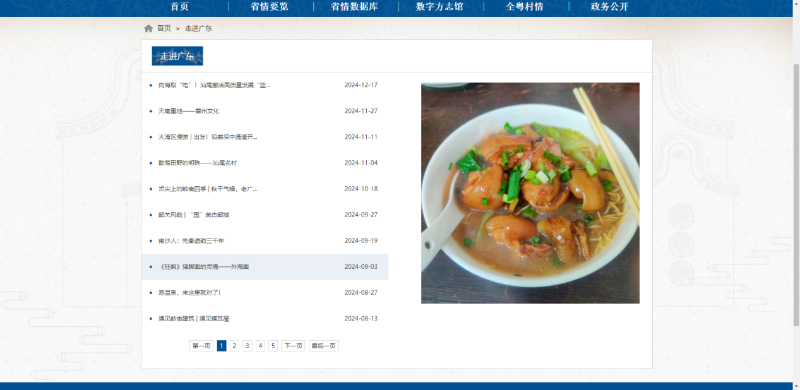Click the pork knuckle noodle bowl photo
Viewport: 800px width, 390px height.
click(x=530, y=193)
